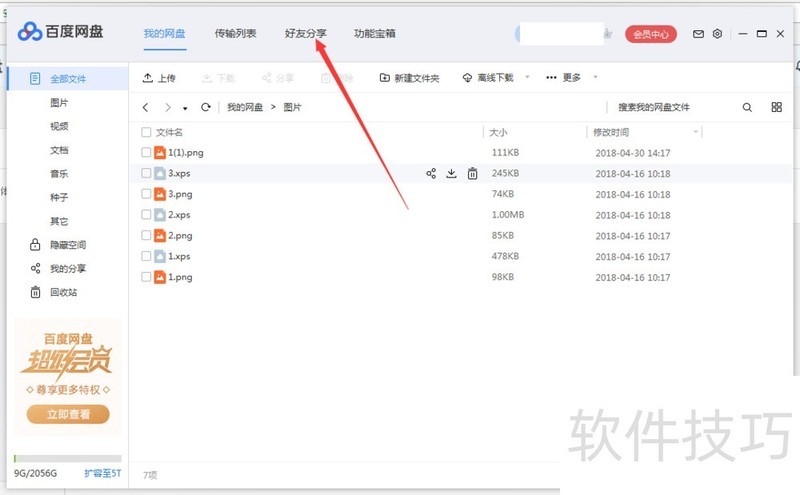Switch to the 传输列表 tab

coord(235,34)
